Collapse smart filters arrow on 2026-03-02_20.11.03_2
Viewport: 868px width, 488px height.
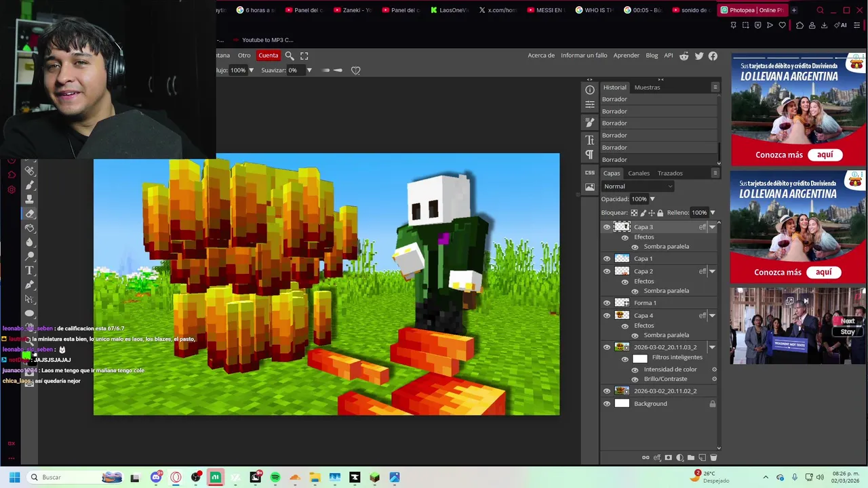pyautogui.click(x=712, y=347)
